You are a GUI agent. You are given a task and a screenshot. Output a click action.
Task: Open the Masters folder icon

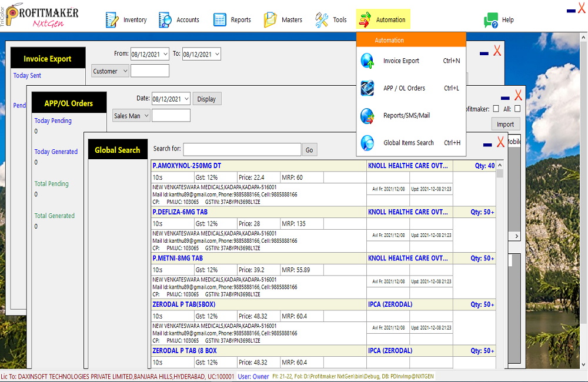(x=270, y=20)
